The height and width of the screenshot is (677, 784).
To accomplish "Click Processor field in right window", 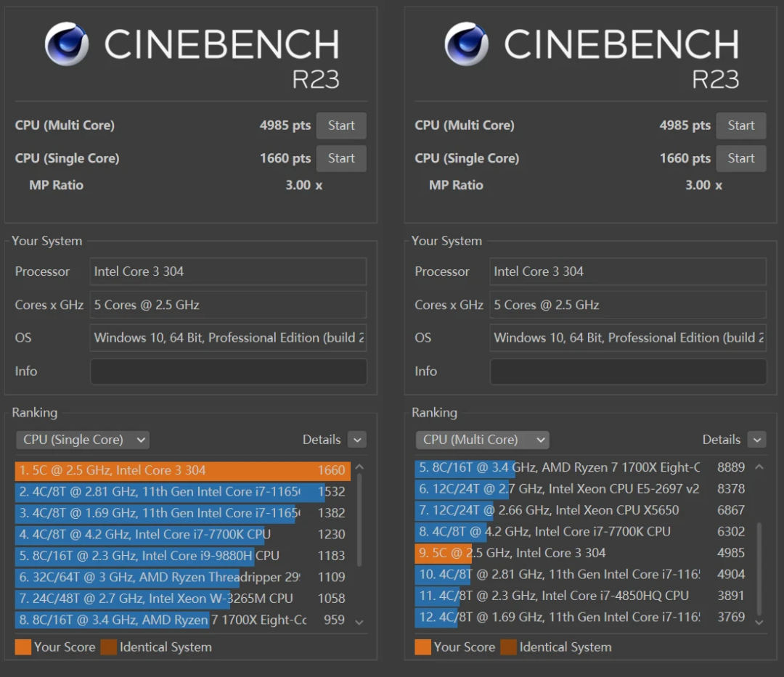I will [628, 271].
